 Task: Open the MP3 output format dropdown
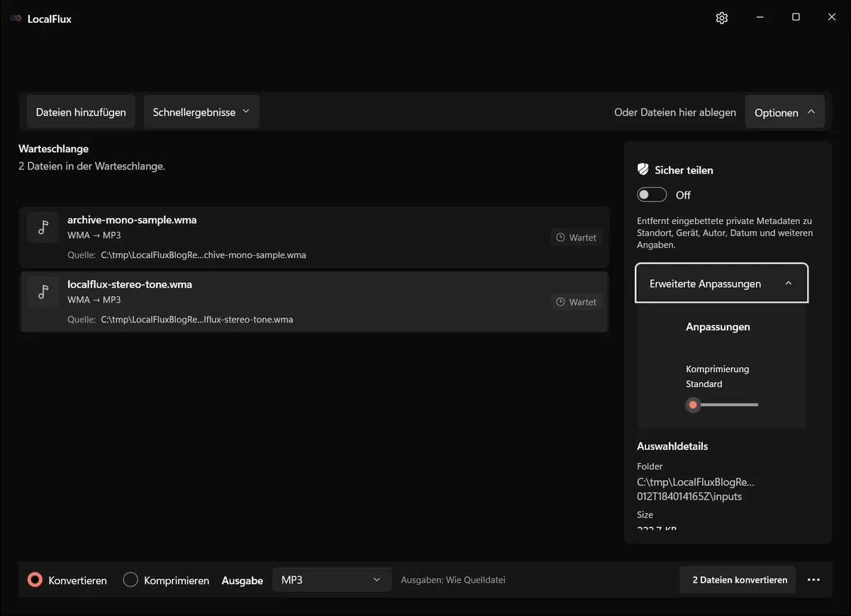pyautogui.click(x=332, y=580)
